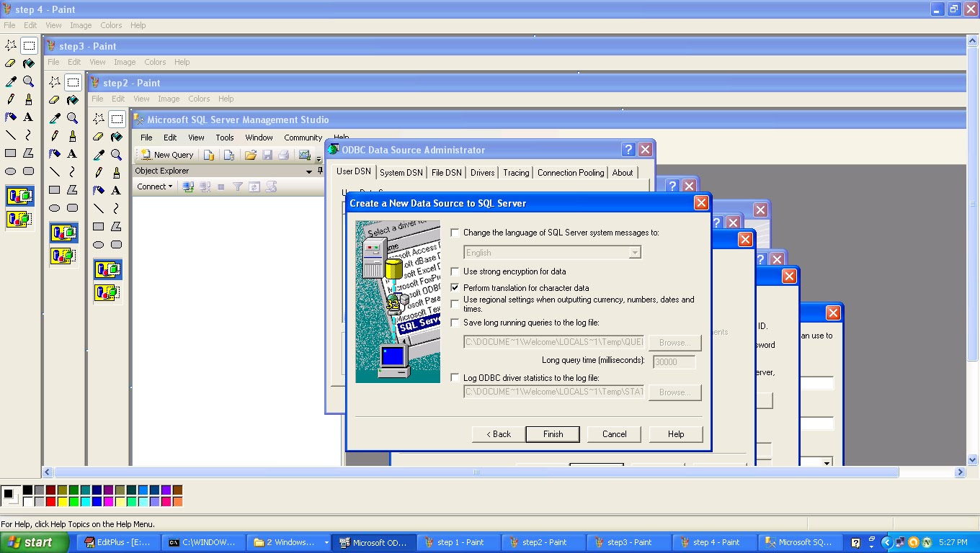Choose the Rectangle tool in step 4 Paint
This screenshot has width=980, height=553.
click(x=11, y=153)
